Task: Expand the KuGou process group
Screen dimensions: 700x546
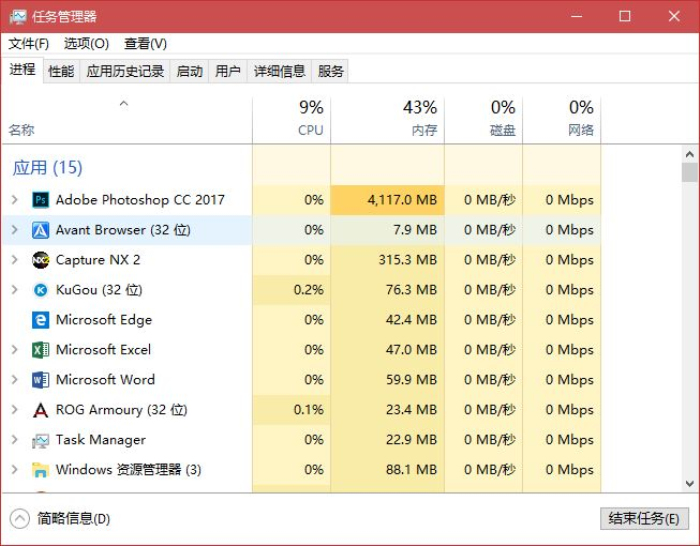Action: 14,290
